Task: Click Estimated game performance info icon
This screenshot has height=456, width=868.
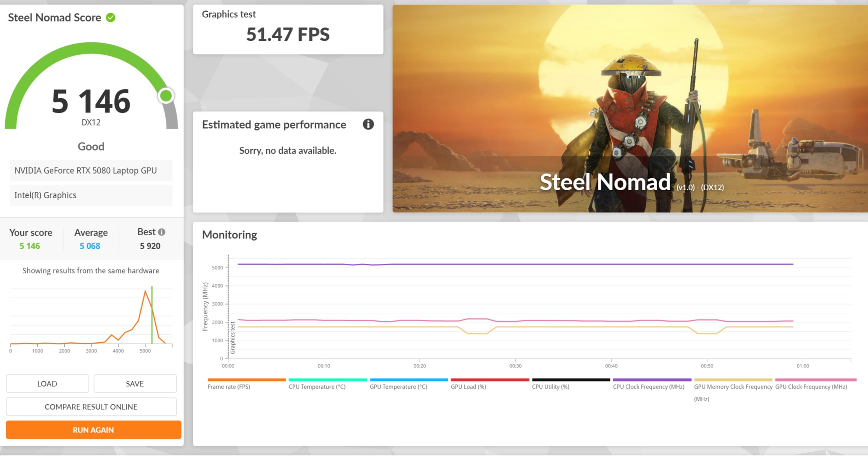Action: (368, 124)
